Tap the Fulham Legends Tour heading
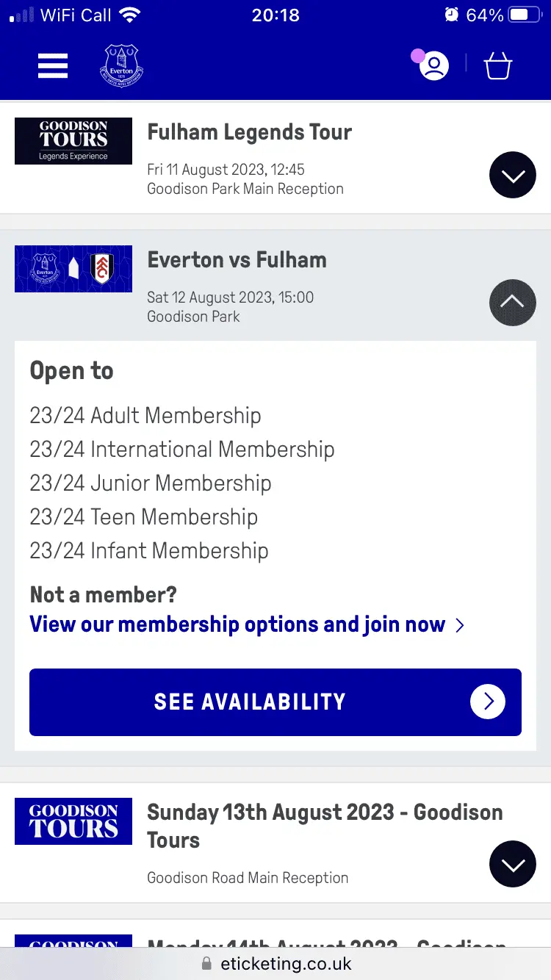 click(x=250, y=132)
